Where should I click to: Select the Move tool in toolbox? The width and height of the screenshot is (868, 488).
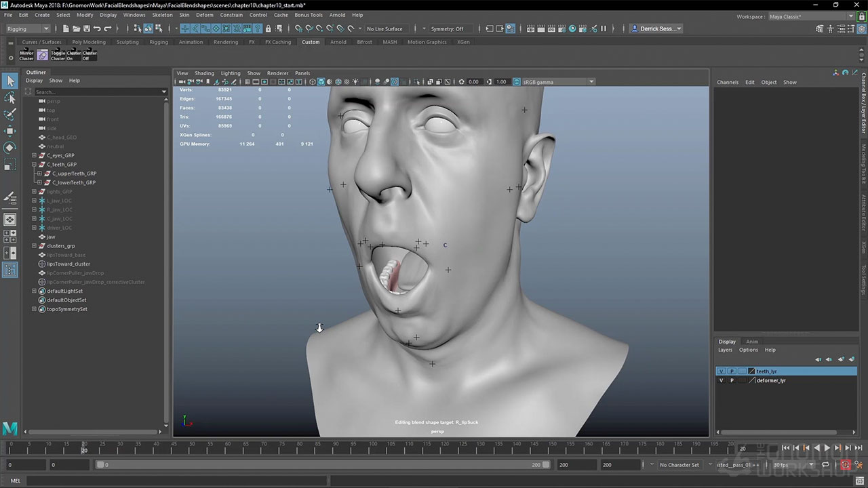(x=9, y=131)
